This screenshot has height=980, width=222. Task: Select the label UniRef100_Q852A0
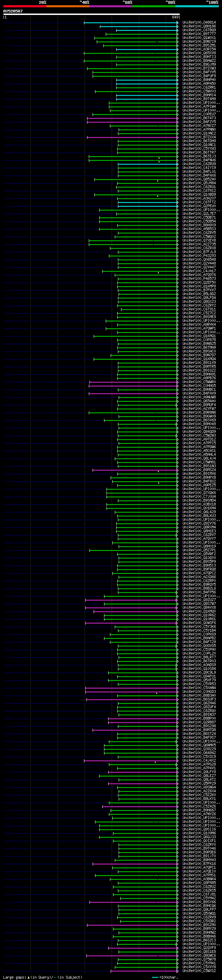(x=199, y=179)
